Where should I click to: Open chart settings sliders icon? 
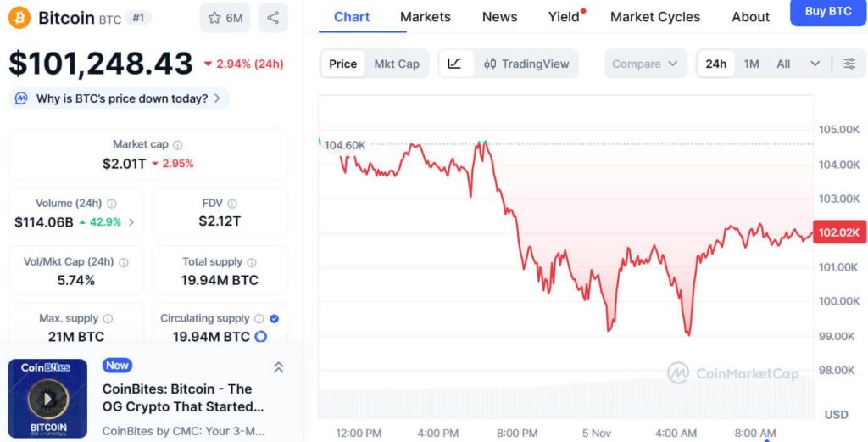point(849,64)
